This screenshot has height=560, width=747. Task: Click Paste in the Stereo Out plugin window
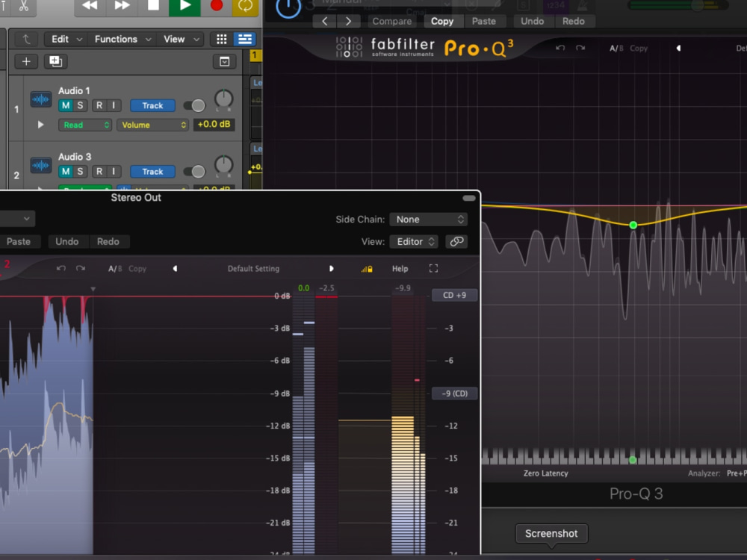click(19, 241)
